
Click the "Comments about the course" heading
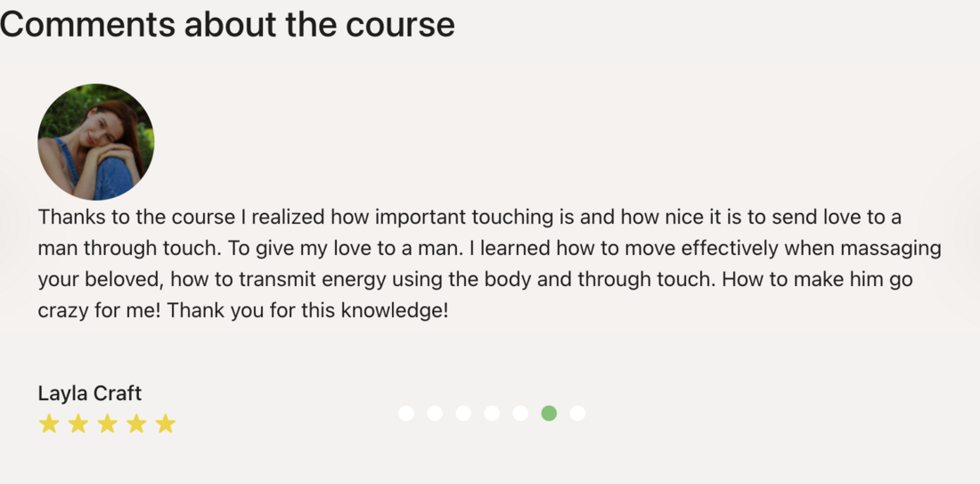[x=227, y=24]
